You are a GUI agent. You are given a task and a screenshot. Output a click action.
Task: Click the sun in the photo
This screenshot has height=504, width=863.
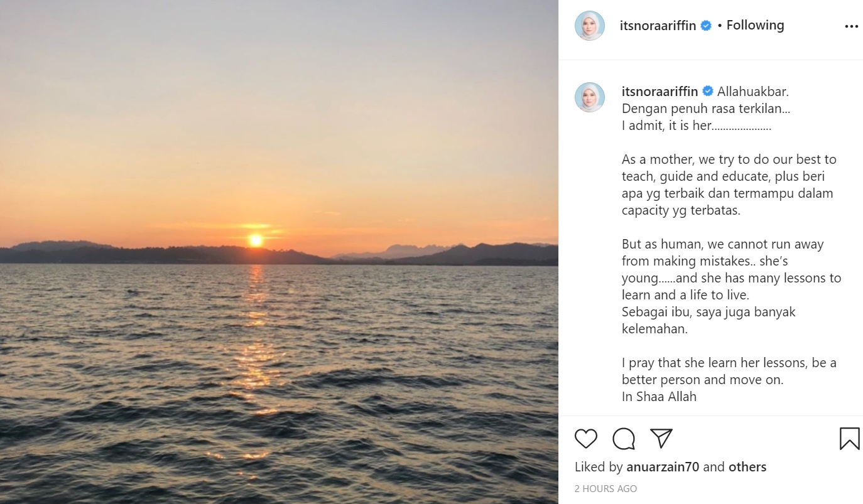tap(256, 240)
